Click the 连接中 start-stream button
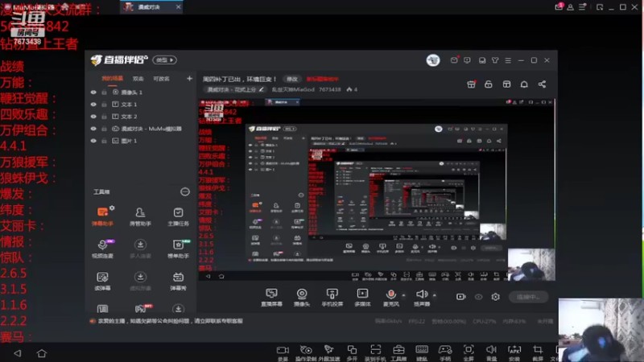Screen dimensions: 644x362 coord(528,296)
